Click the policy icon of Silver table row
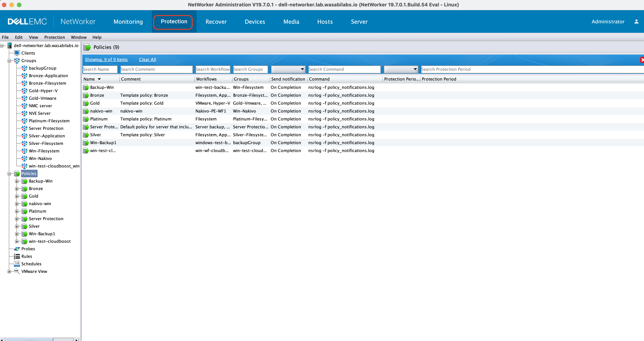 86,135
